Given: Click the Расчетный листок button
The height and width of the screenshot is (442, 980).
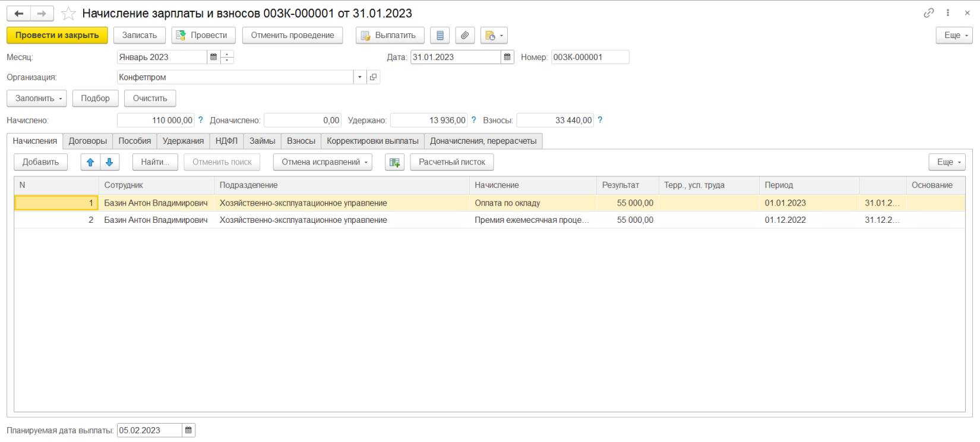Looking at the screenshot, I should [451, 162].
